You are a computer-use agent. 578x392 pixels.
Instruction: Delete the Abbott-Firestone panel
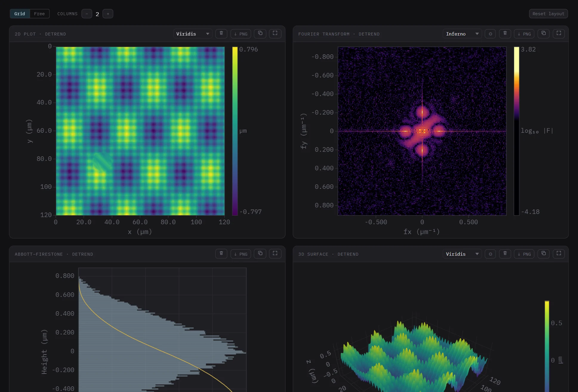pos(221,254)
